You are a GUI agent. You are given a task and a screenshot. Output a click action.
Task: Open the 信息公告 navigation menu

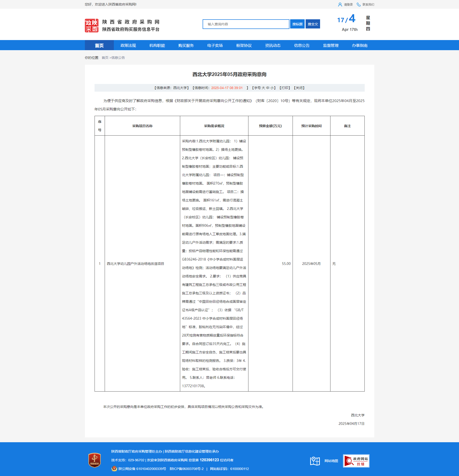(302, 45)
